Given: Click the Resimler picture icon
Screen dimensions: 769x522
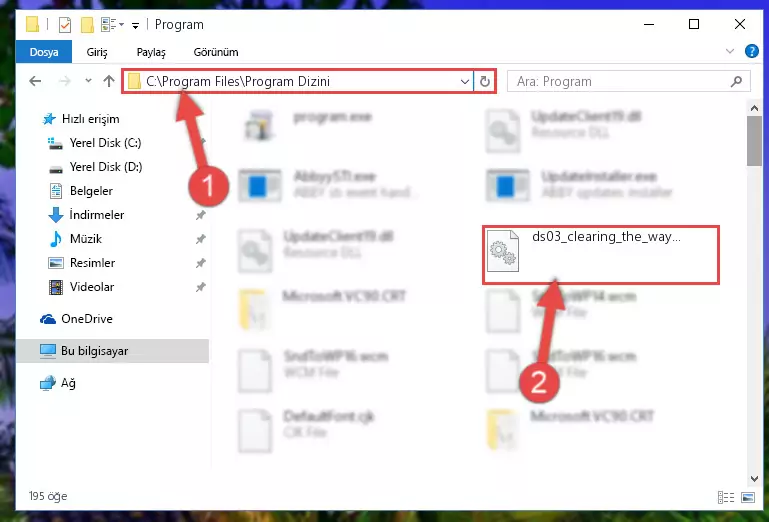Looking at the screenshot, I should [55, 263].
